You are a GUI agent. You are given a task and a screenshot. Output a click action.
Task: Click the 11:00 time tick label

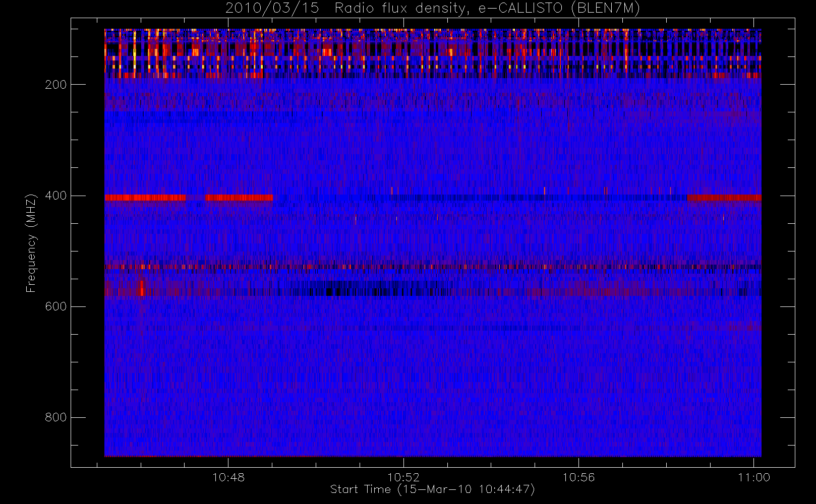pyautogui.click(x=754, y=477)
